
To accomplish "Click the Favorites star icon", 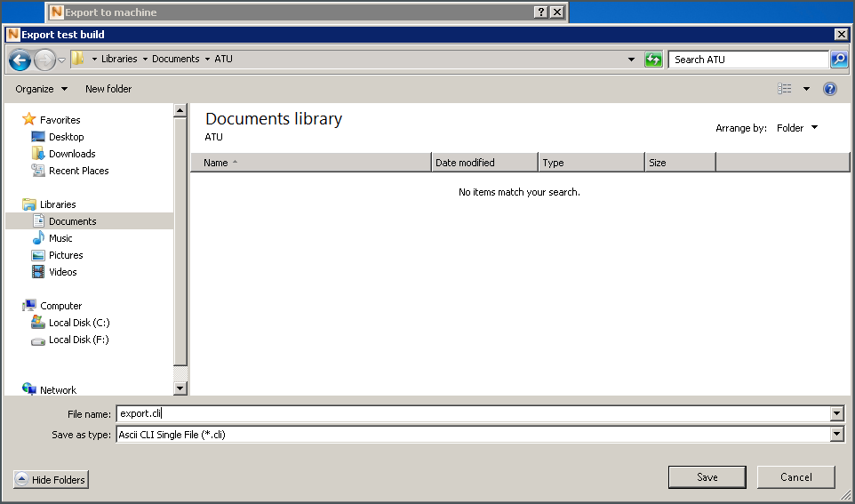I will coord(29,119).
